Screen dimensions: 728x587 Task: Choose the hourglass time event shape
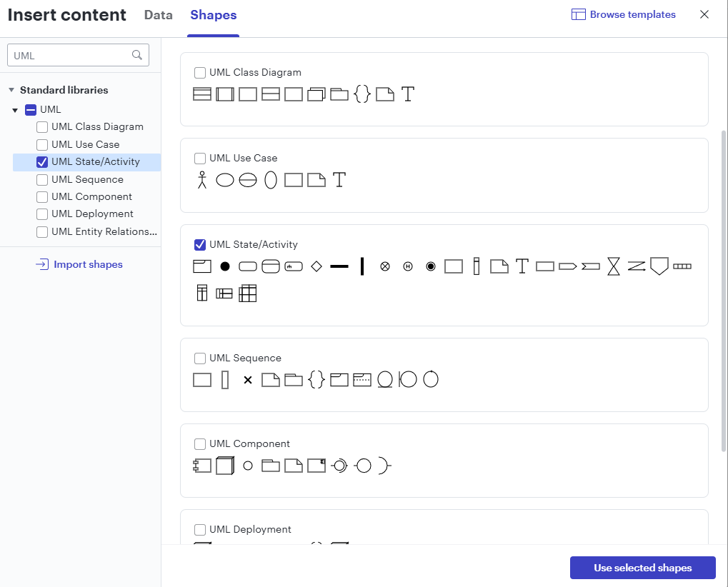coord(613,266)
